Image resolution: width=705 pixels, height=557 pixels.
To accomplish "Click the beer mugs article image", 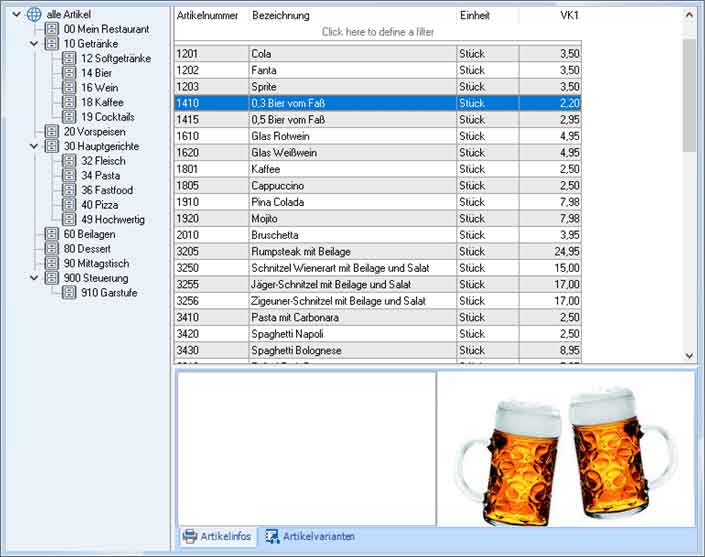I will click(x=566, y=450).
